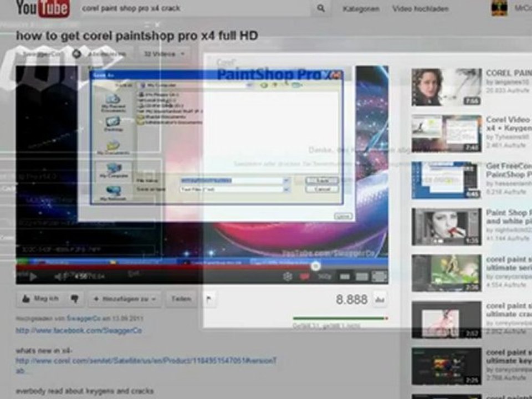Select the CD drive (D:) entry
The image size is (532, 399).
tap(160, 105)
